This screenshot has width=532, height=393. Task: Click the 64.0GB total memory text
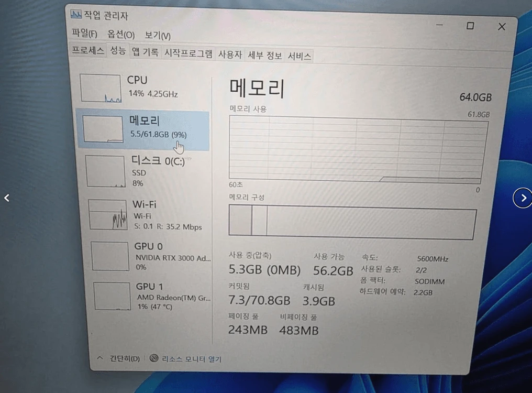point(475,97)
